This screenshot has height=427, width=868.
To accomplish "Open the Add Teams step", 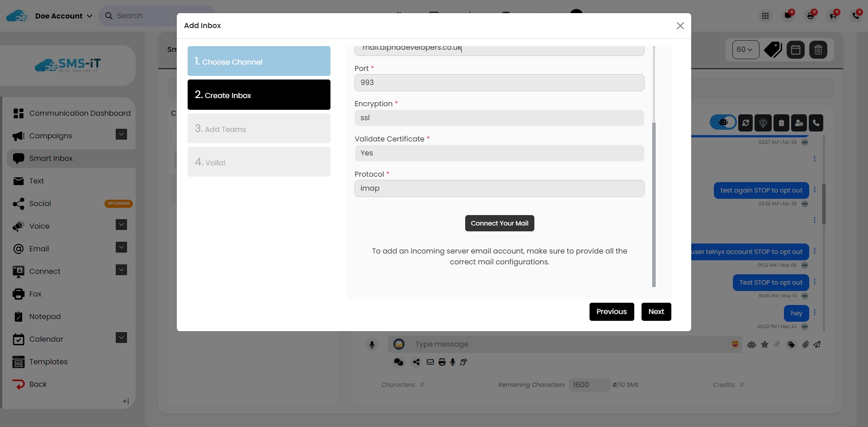I will pyautogui.click(x=259, y=128).
